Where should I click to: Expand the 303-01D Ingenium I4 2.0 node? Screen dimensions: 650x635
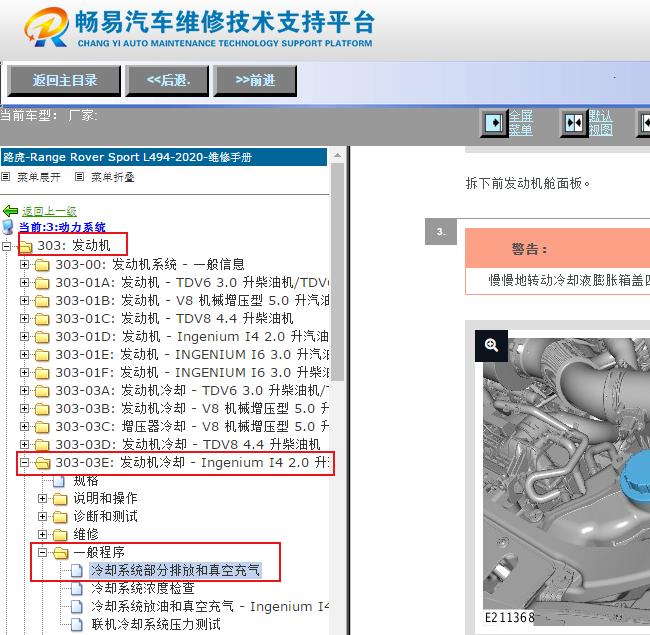tap(24, 336)
